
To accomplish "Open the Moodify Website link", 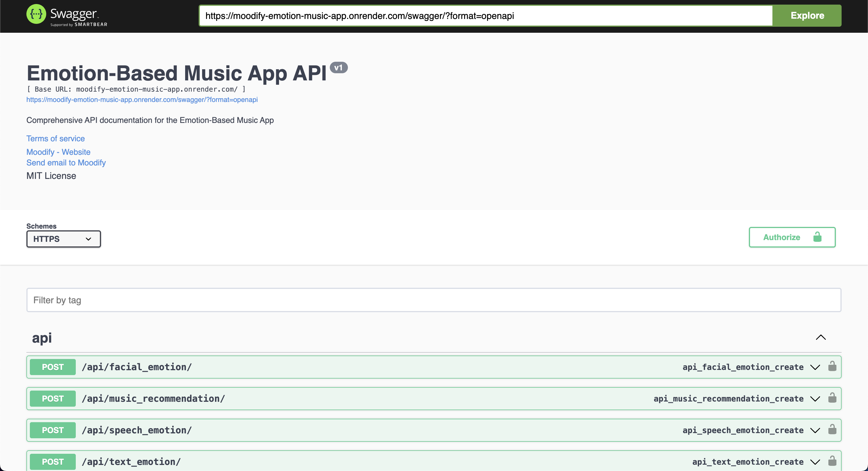I will click(58, 152).
